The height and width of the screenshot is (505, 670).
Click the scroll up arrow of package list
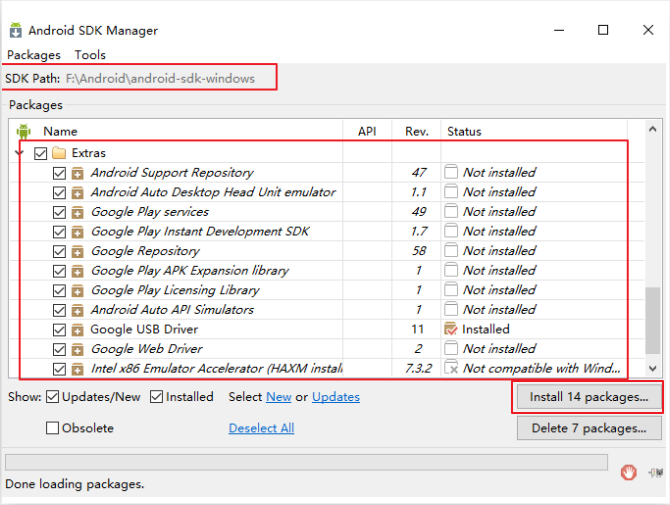652,129
